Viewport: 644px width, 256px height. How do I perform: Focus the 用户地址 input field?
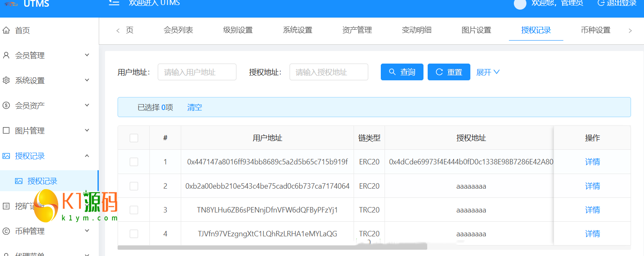point(197,72)
